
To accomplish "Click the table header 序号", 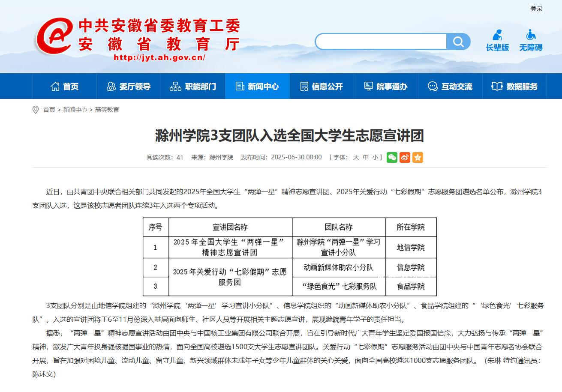I will point(156,227).
